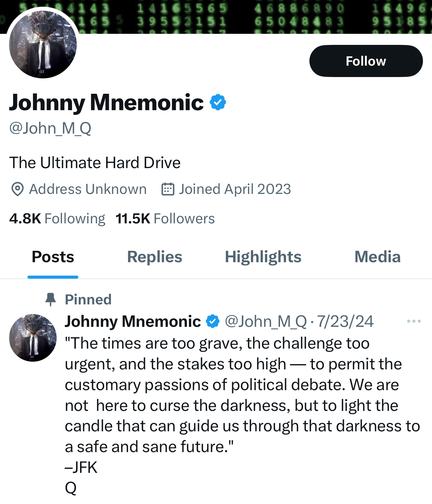Viewport: 432px width, 504px height.
Task: Click the location pin icon
Action: pos(17,189)
